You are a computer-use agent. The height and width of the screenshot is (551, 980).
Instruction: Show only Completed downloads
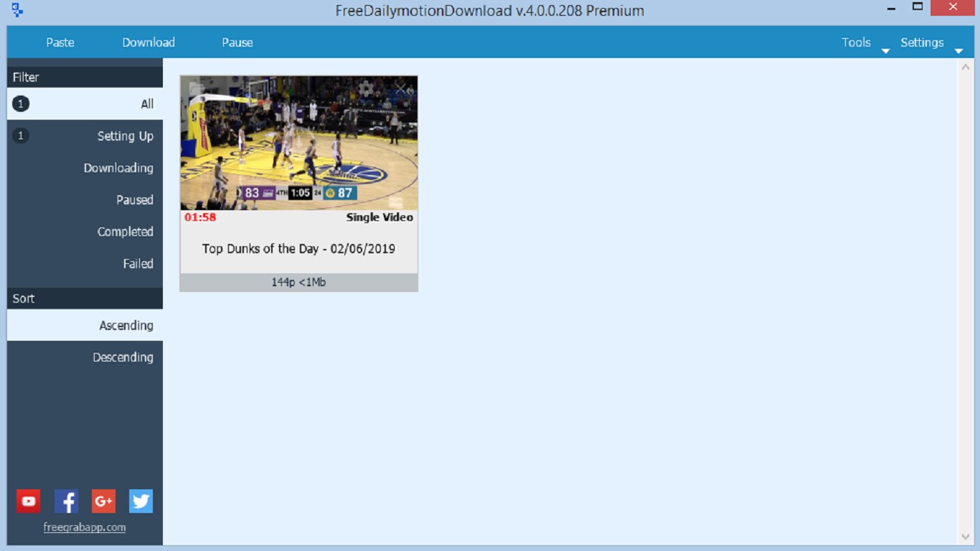(85, 232)
